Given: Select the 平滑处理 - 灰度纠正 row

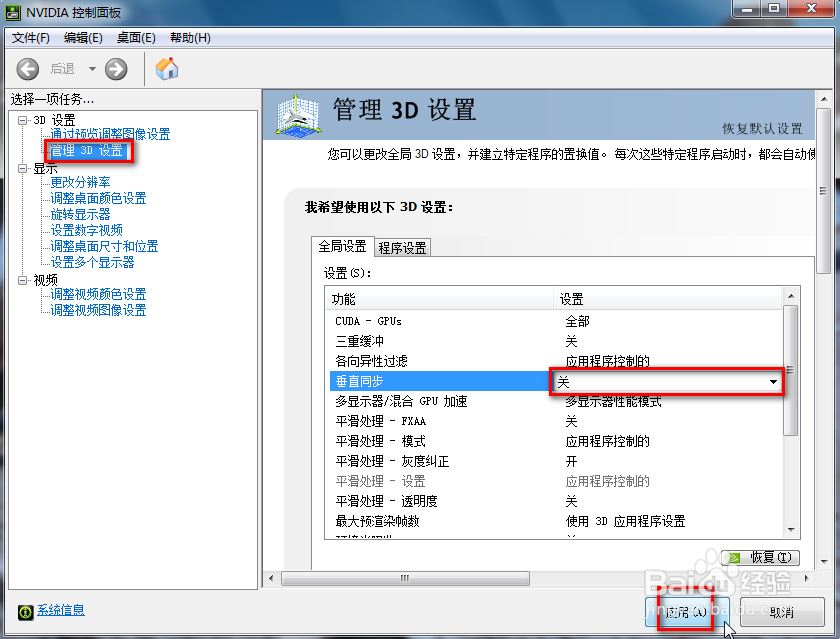Looking at the screenshot, I should pos(556,461).
